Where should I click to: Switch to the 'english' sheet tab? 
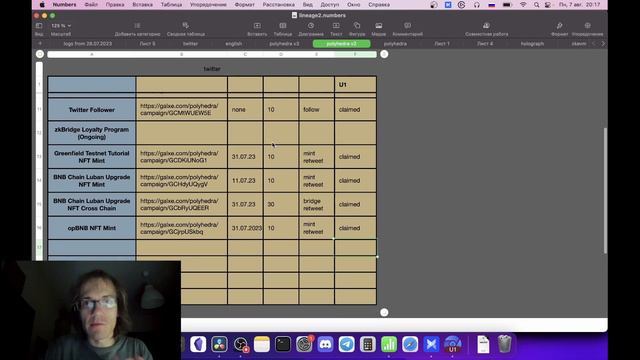coord(233,44)
